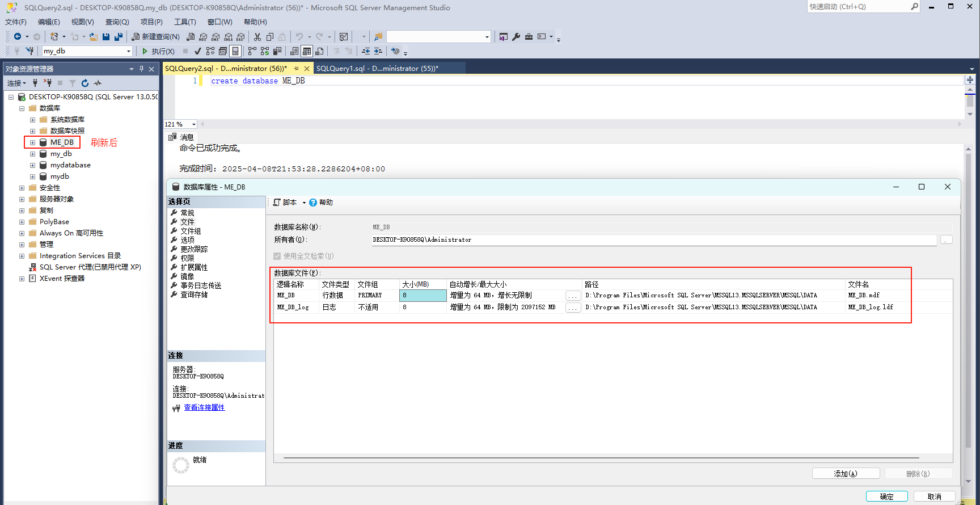Click the increase indent icon
This screenshot has height=505, width=980.
click(x=378, y=51)
